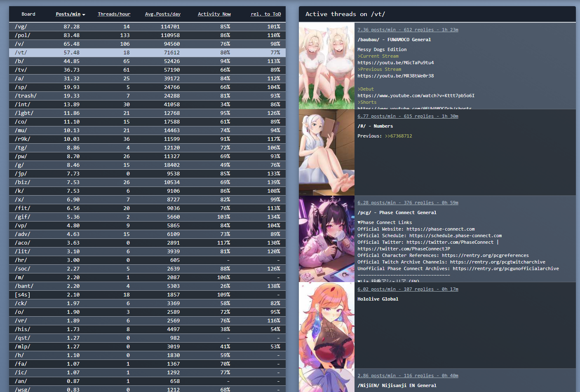The image size is (580, 392).
Task: Select the /g/ board row
Action: 147,165
